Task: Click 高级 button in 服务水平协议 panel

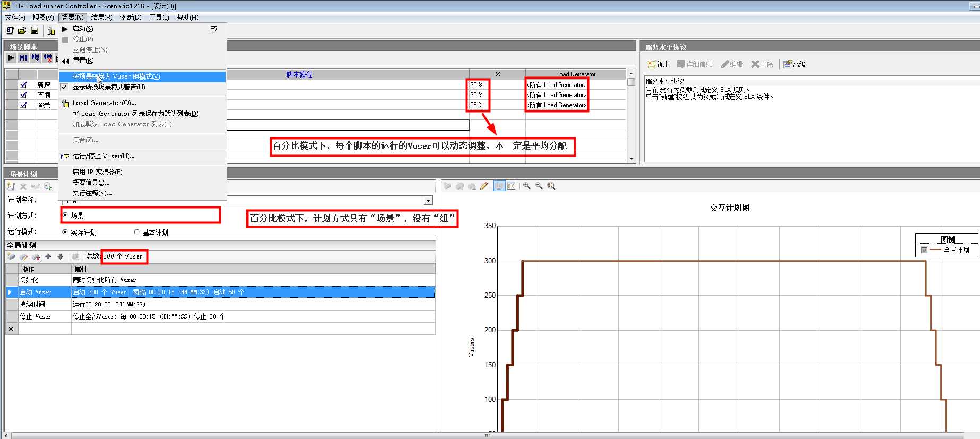Action: point(795,64)
